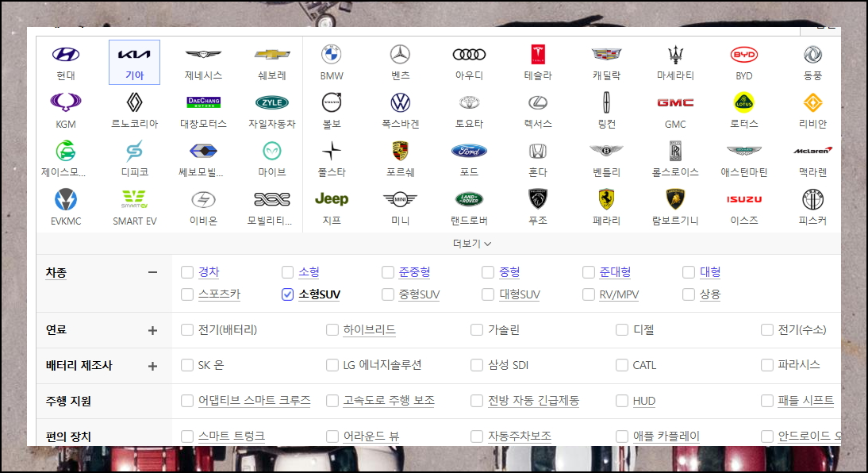The height and width of the screenshot is (473, 868).
Task: Enable the 준중형 checkbox
Action: click(x=387, y=272)
